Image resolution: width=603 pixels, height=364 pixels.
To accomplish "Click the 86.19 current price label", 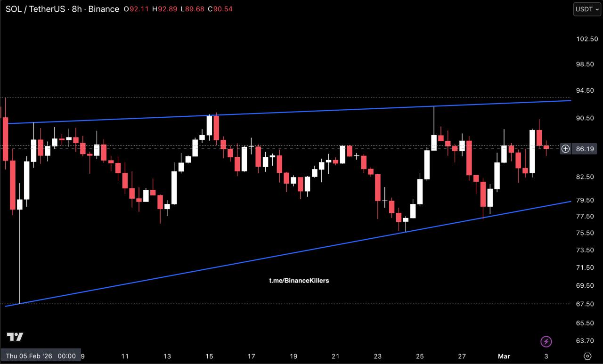I will [x=585, y=149].
